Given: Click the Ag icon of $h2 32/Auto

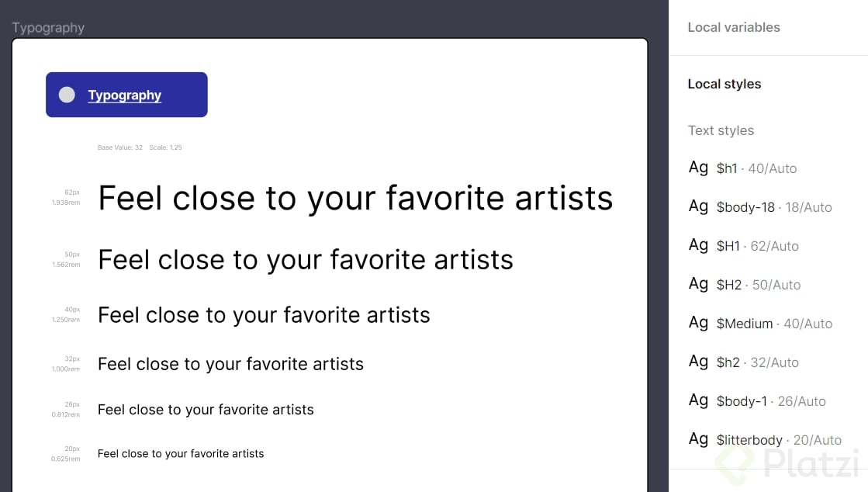Looking at the screenshot, I should click(x=698, y=362).
